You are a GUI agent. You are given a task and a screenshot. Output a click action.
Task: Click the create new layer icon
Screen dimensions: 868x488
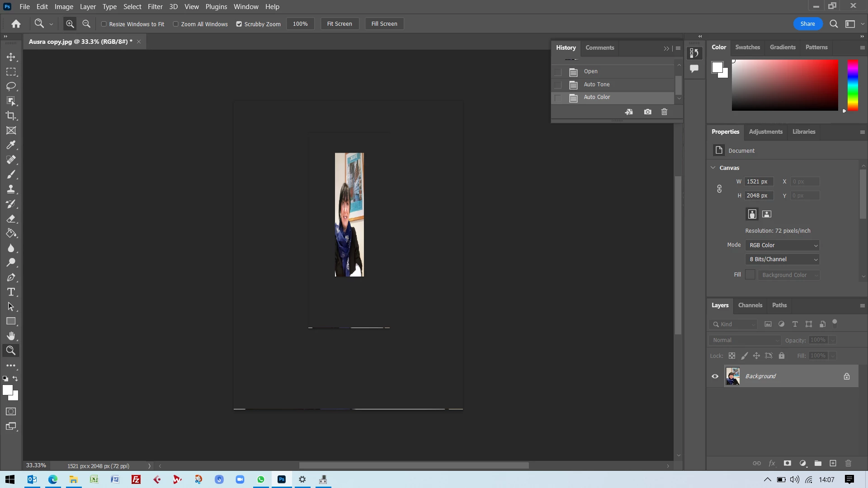click(x=833, y=463)
